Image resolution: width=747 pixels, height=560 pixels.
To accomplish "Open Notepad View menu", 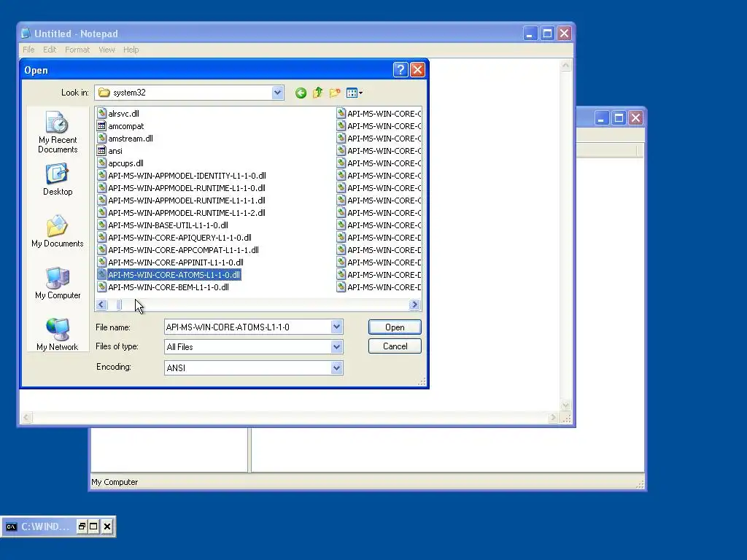I will (107, 50).
